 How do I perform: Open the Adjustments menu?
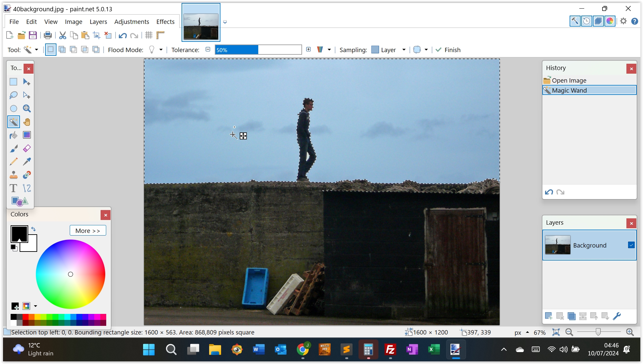point(131,22)
